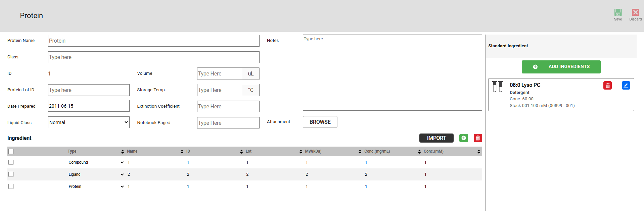The height and width of the screenshot is (211, 644).
Task: Sort ingredient table by Type column
Action: tap(123, 152)
